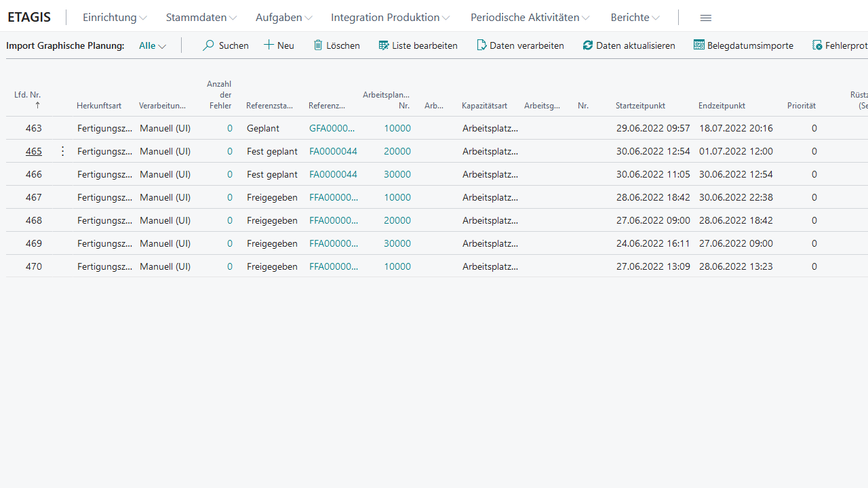Open the Lfd. Nr. 465 record link

(x=34, y=151)
